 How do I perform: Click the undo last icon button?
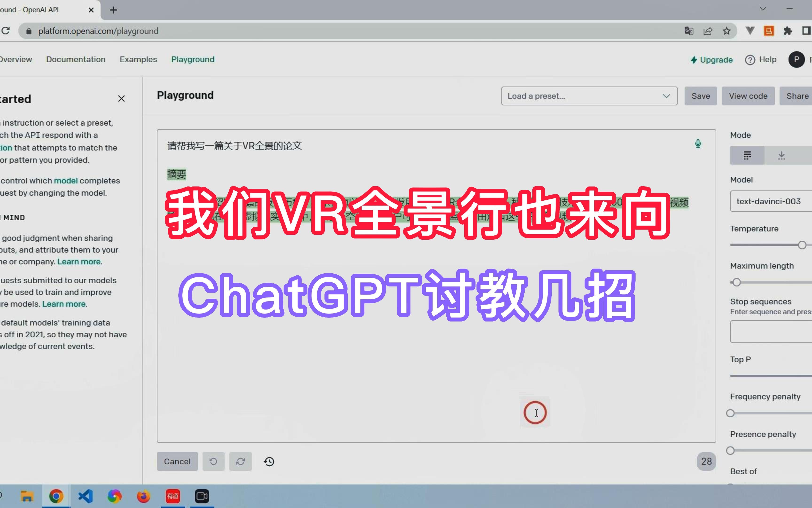click(x=213, y=461)
